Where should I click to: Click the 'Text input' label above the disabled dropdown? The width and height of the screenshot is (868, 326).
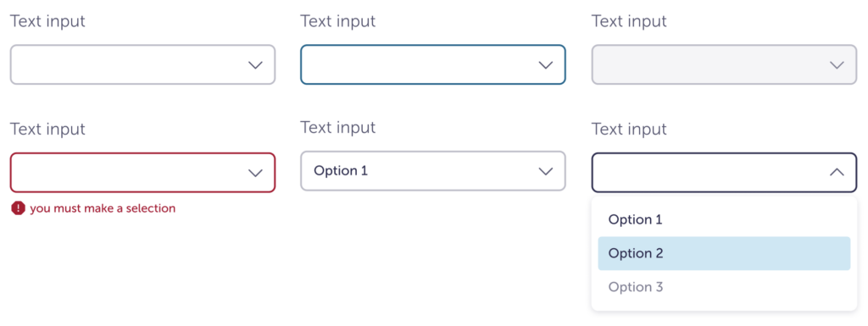click(x=629, y=21)
